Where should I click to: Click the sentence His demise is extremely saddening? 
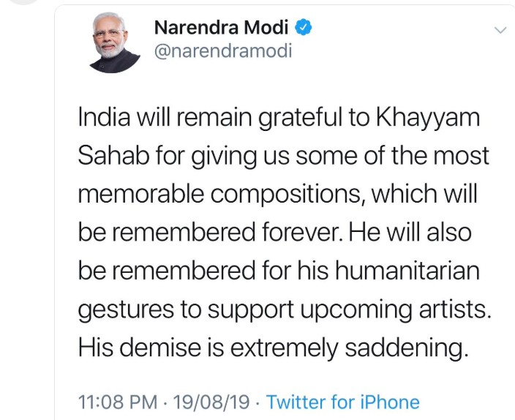272,348
